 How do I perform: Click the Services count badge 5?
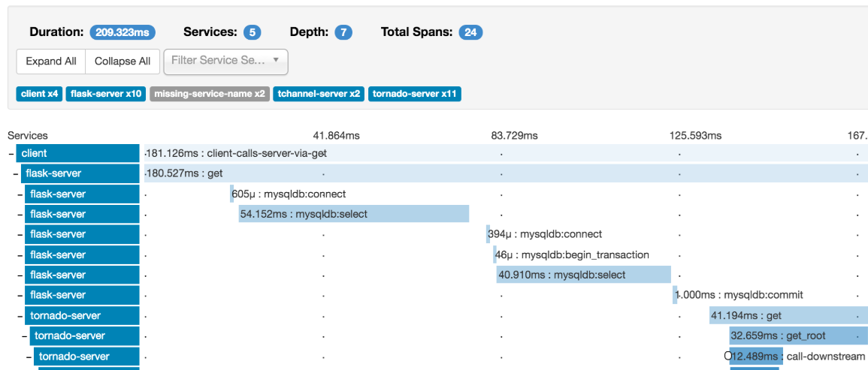tap(252, 32)
